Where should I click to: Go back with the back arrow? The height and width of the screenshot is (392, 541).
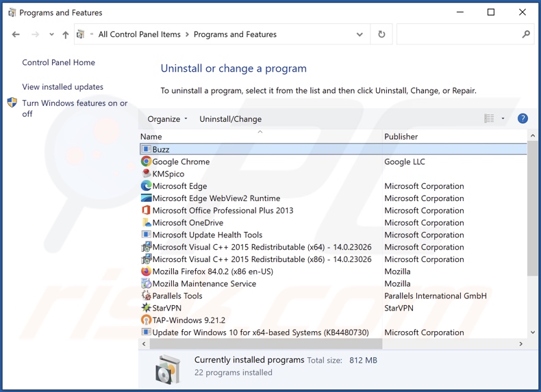[x=16, y=34]
